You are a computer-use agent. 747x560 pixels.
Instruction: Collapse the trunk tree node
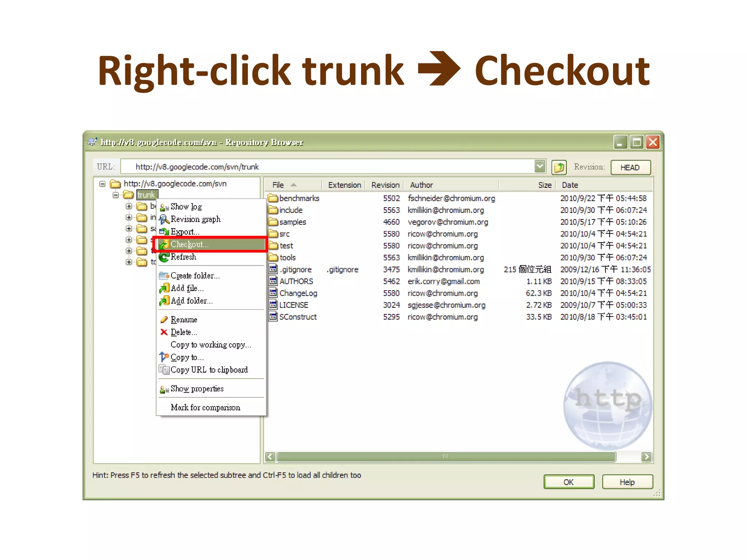tap(116, 195)
